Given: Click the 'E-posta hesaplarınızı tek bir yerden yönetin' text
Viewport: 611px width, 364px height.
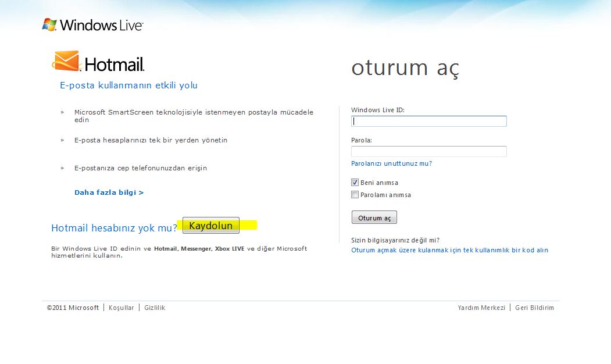Looking at the screenshot, I should point(151,140).
